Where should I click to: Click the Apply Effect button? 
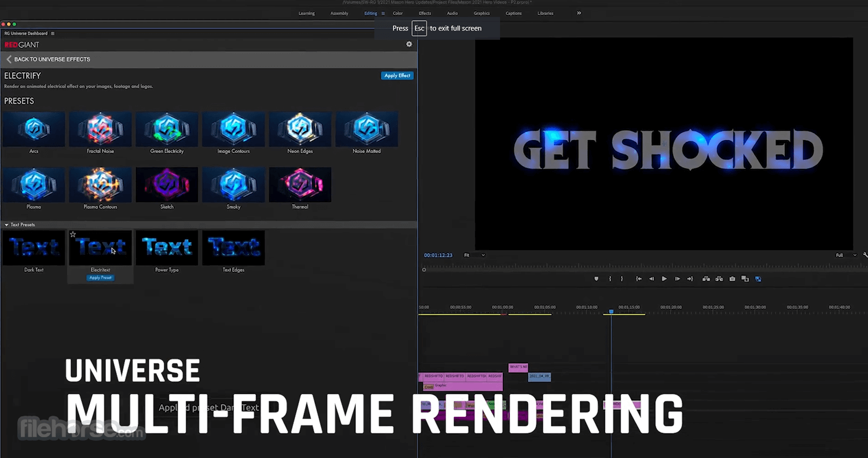point(398,75)
